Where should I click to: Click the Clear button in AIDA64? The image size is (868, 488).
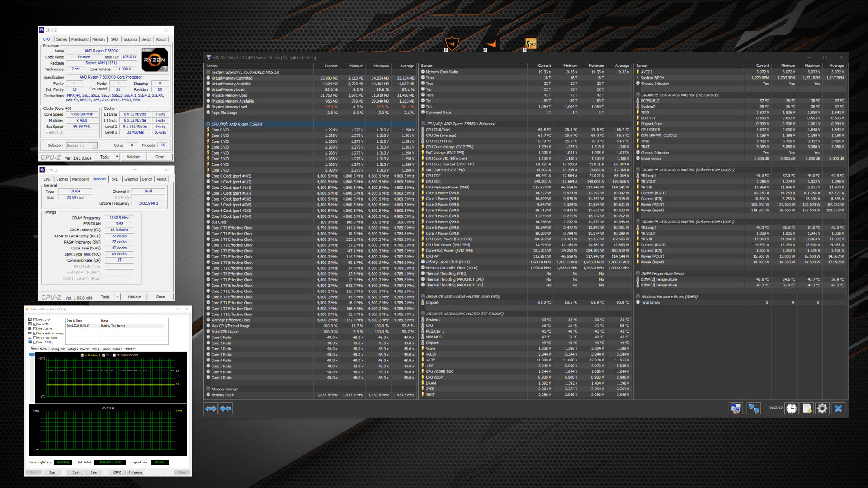click(x=75, y=472)
